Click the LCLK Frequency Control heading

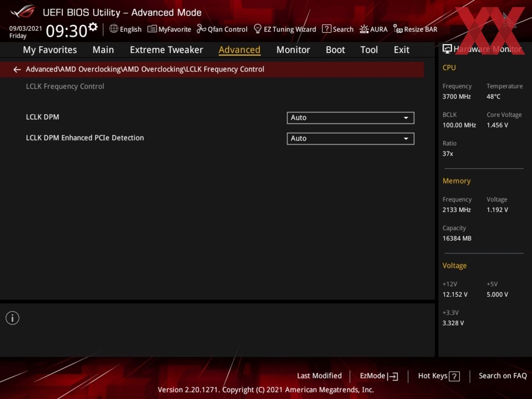[x=65, y=86]
